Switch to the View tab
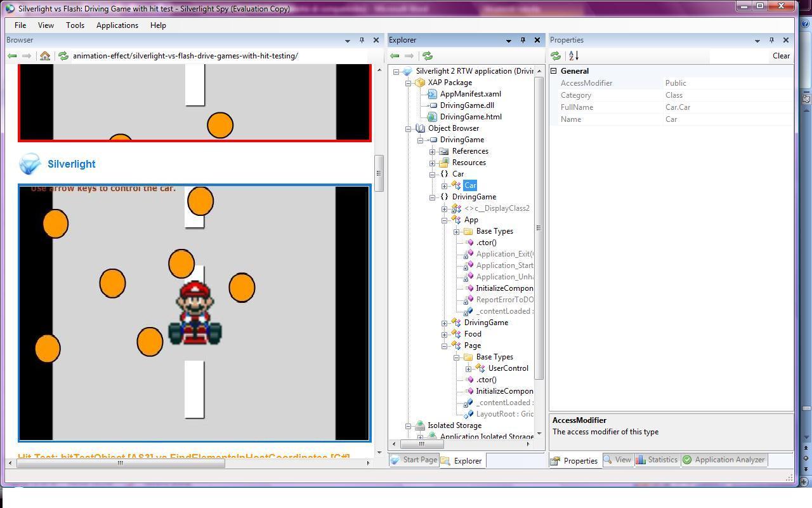The image size is (812, 508). pos(617,460)
